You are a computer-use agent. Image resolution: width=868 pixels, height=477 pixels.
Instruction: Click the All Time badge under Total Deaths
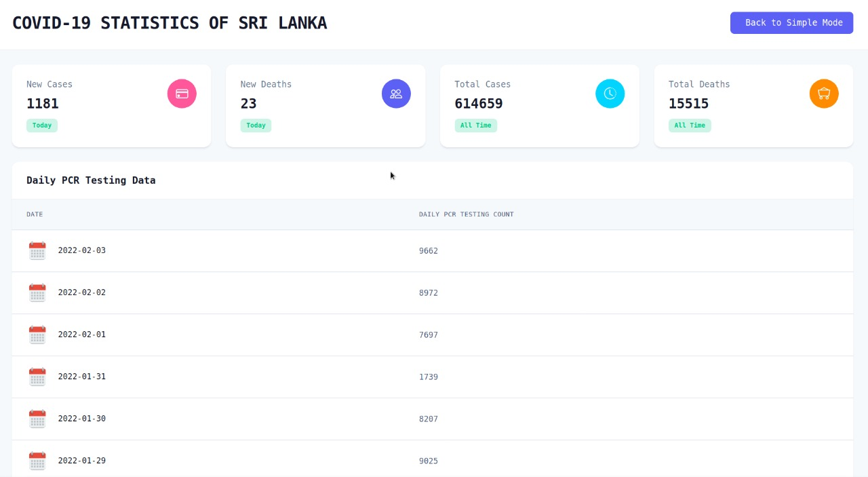(690, 126)
